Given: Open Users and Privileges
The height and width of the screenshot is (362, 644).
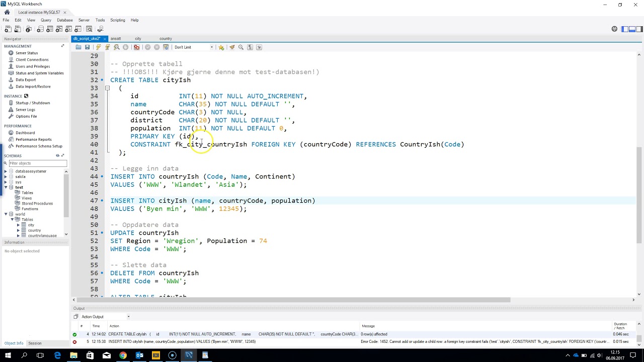Looking at the screenshot, I should click(33, 66).
